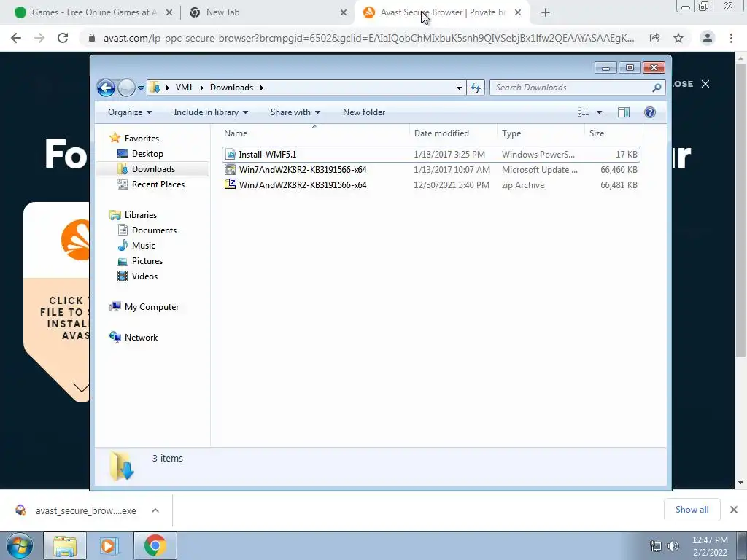Open Videos library
747x560 pixels.
(144, 276)
